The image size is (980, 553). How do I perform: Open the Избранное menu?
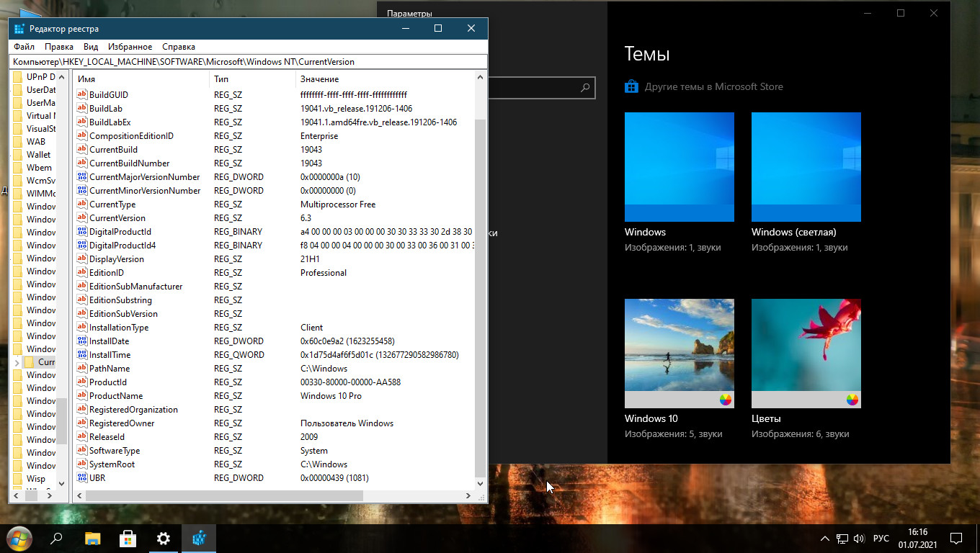130,47
